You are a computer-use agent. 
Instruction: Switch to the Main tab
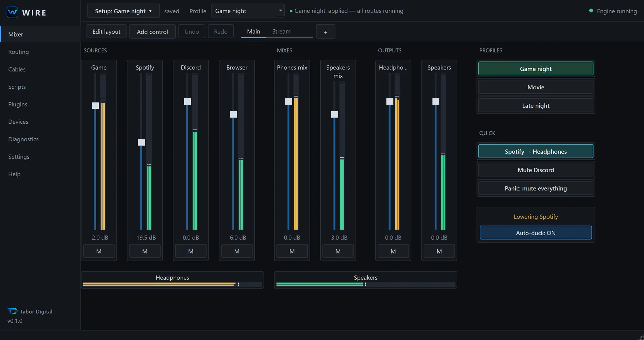coord(254,31)
